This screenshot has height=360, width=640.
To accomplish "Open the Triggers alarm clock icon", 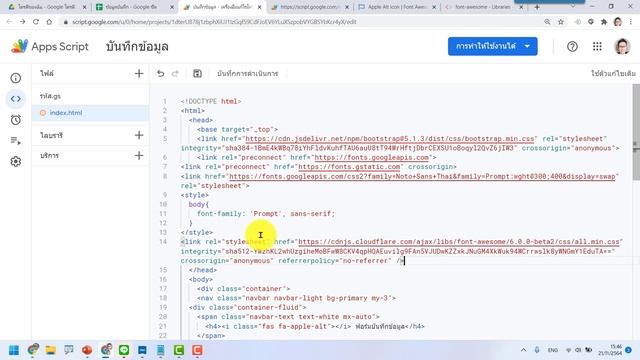I will (x=16, y=120).
